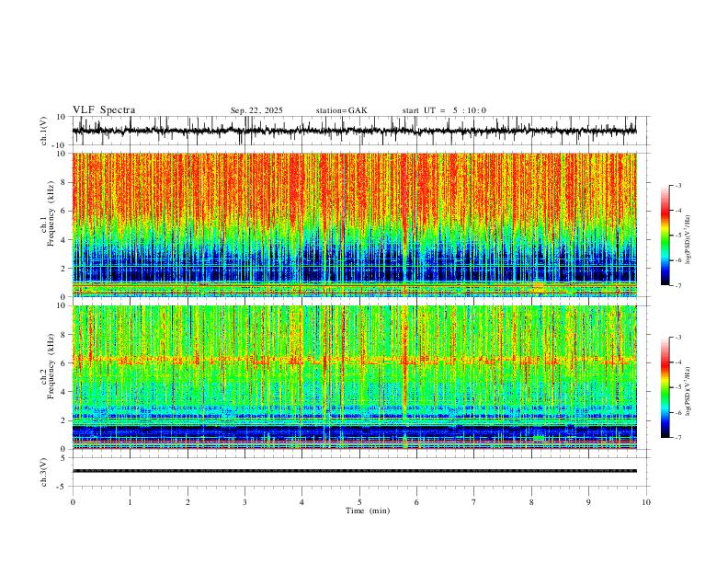This screenshot has width=728, height=563.
Task: Click the ch.2 log(PSD) colorbar label
Action: [x=688, y=391]
